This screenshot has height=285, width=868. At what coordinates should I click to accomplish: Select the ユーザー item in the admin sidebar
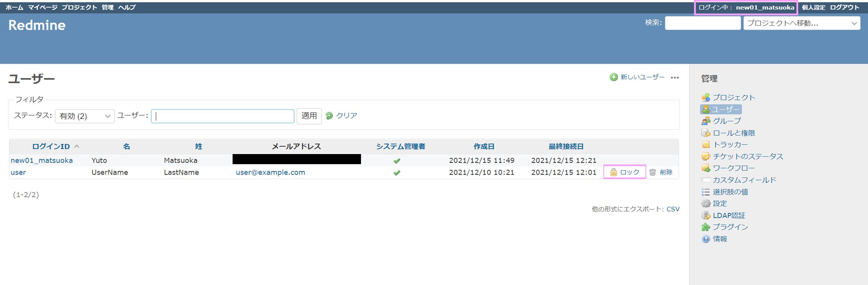click(721, 109)
